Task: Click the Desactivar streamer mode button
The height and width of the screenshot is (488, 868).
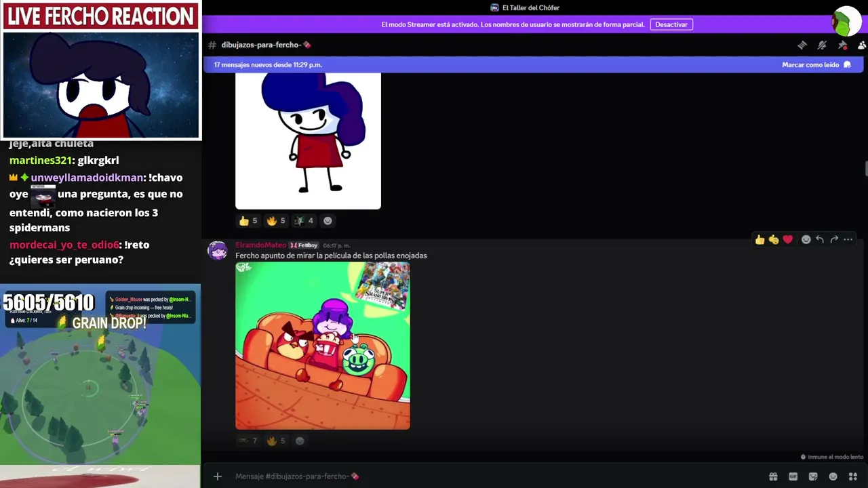Action: tap(671, 24)
